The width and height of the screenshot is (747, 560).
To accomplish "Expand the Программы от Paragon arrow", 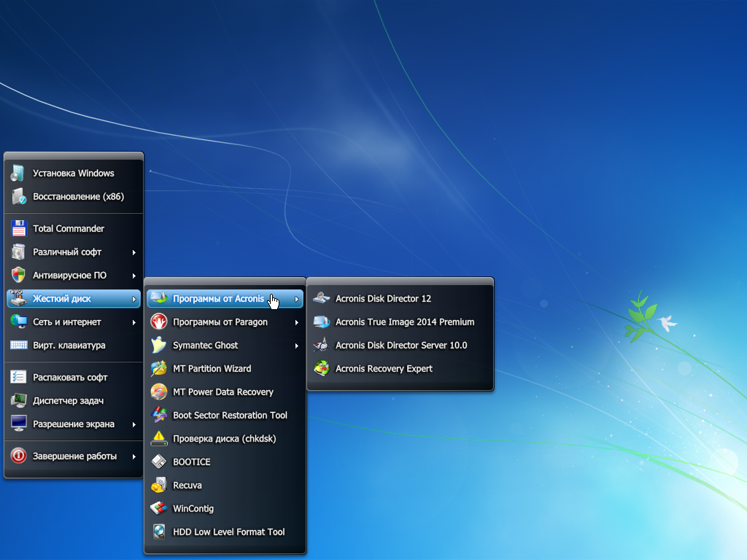I will [296, 322].
